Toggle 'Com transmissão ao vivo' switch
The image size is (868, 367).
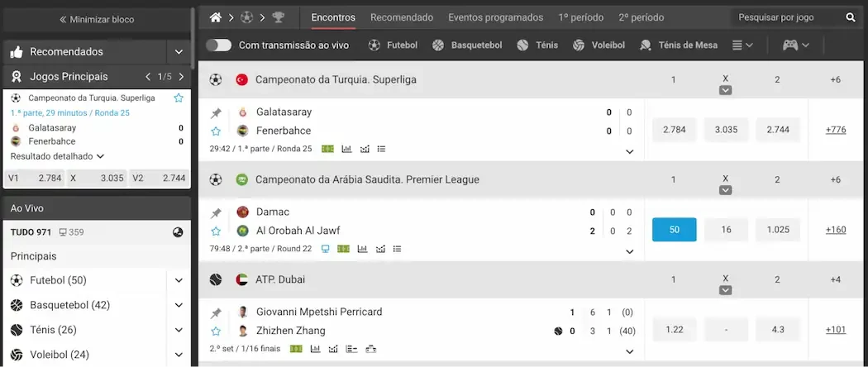click(x=219, y=45)
